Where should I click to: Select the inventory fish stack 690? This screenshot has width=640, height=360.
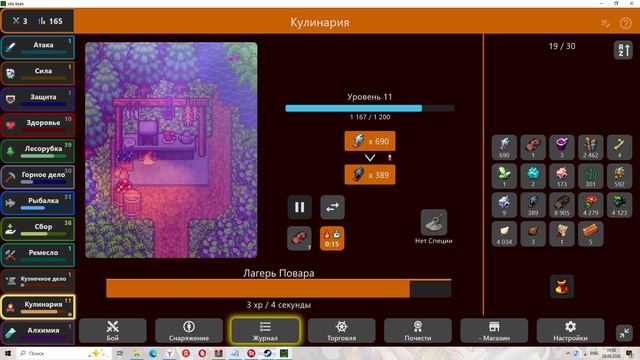click(504, 147)
